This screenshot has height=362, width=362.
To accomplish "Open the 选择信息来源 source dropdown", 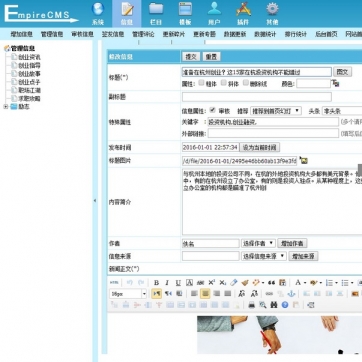I will click(264, 256).
